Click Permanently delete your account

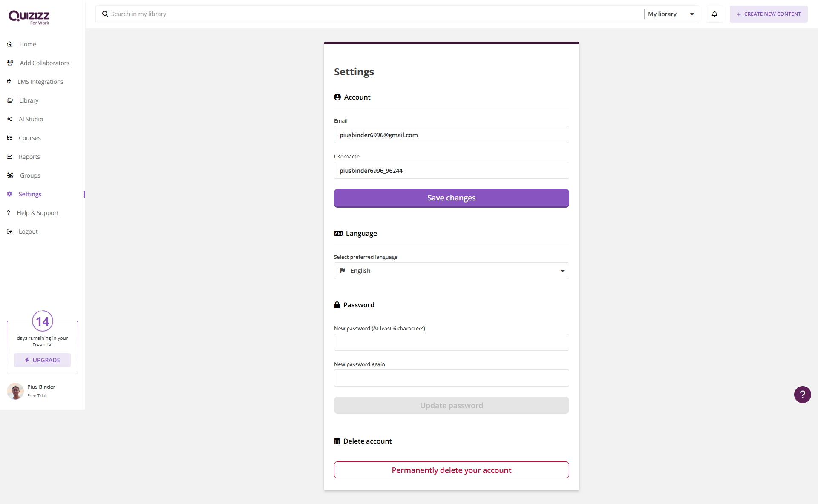pyautogui.click(x=451, y=470)
